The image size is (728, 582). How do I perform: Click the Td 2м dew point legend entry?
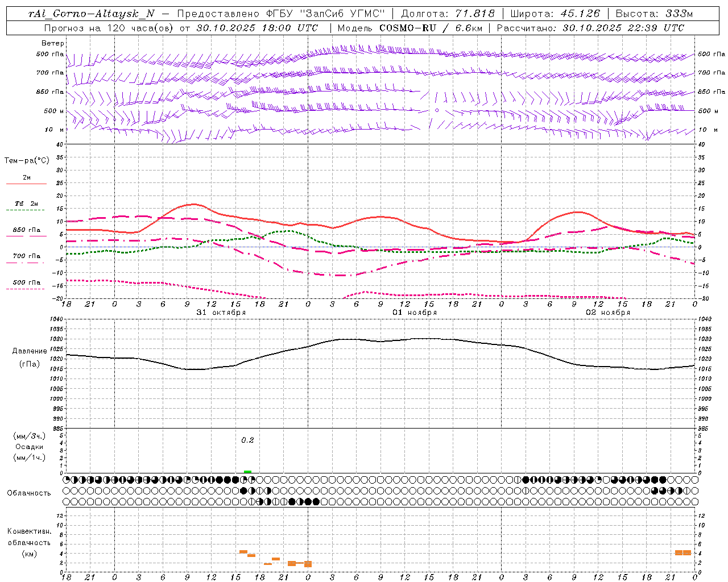[x=26, y=203]
